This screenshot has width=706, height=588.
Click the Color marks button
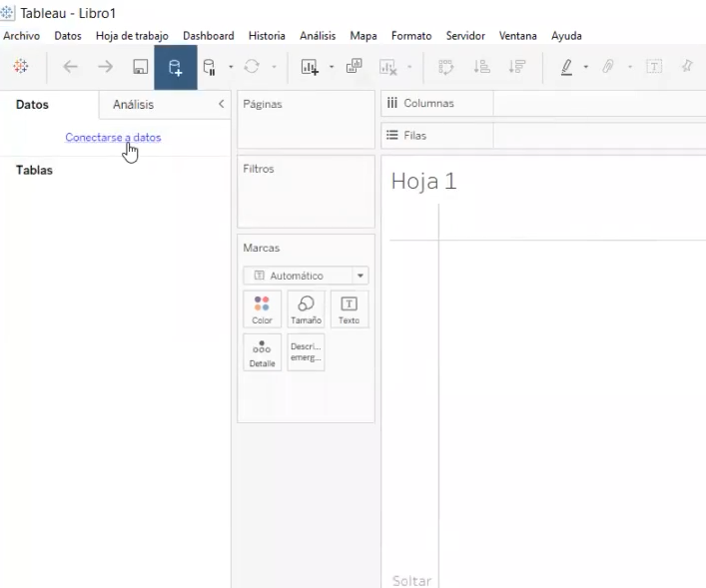click(262, 309)
